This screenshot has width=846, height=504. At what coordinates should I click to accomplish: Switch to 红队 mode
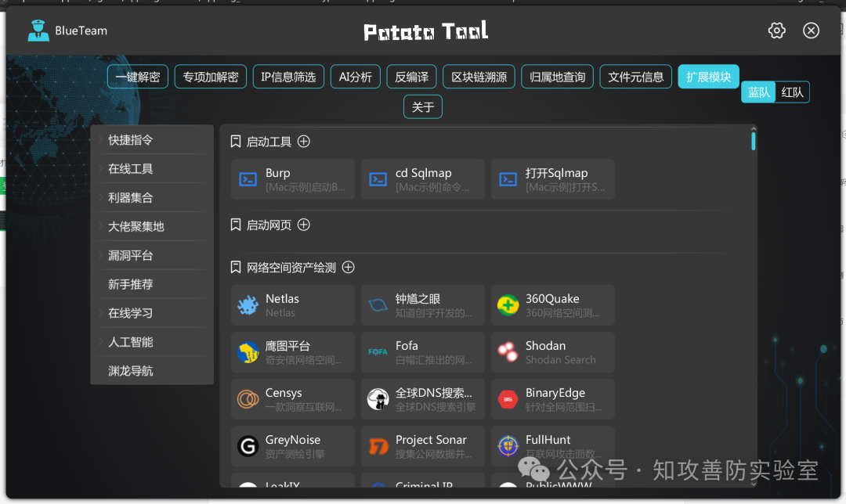click(792, 92)
